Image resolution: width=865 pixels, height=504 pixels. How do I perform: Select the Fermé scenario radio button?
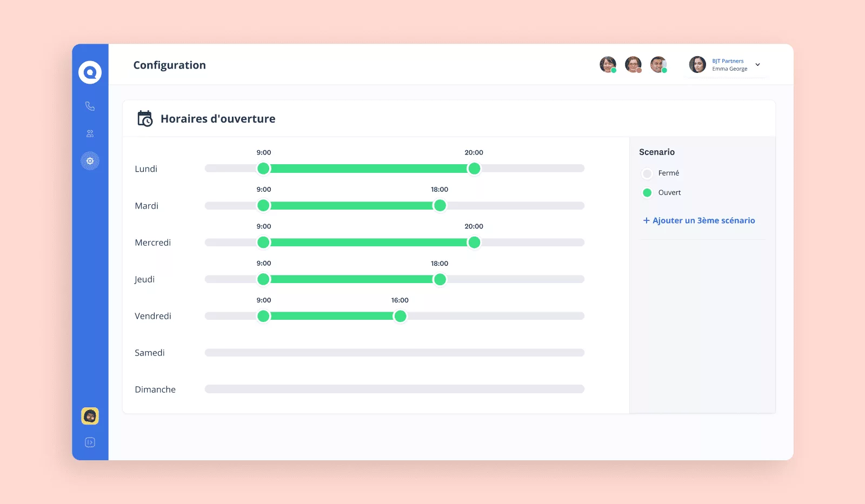tap(647, 173)
